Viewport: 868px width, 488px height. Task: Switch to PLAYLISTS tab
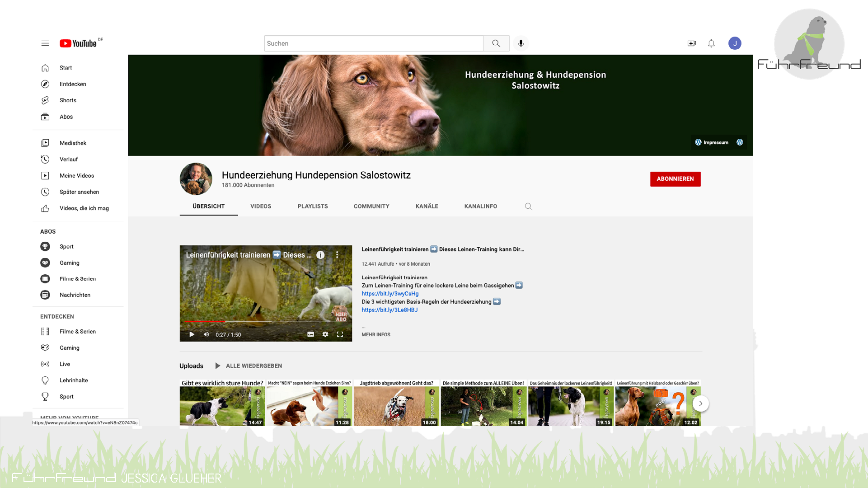pos(313,206)
